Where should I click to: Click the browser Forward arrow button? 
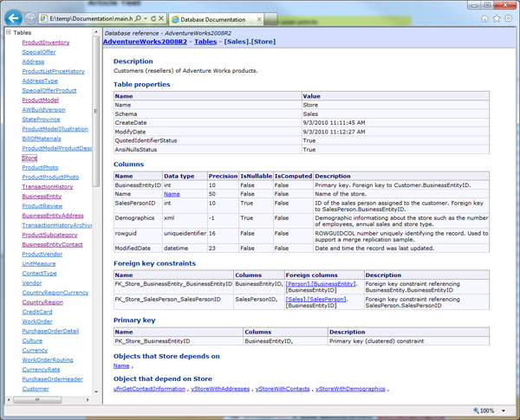[x=30, y=17]
